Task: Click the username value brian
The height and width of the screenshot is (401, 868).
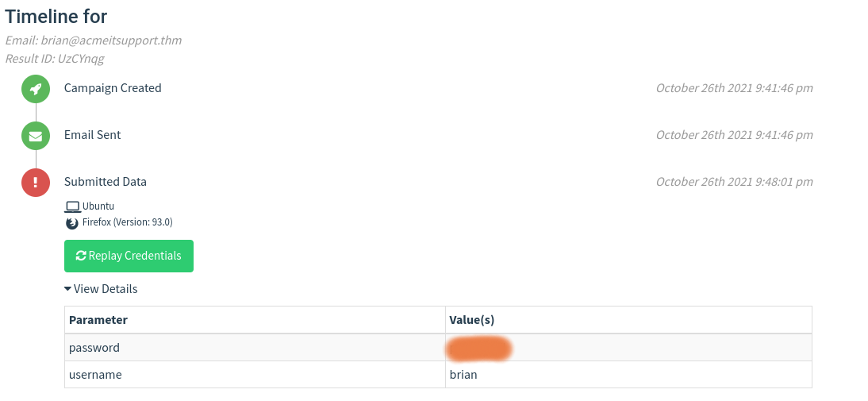Action: coord(463,374)
